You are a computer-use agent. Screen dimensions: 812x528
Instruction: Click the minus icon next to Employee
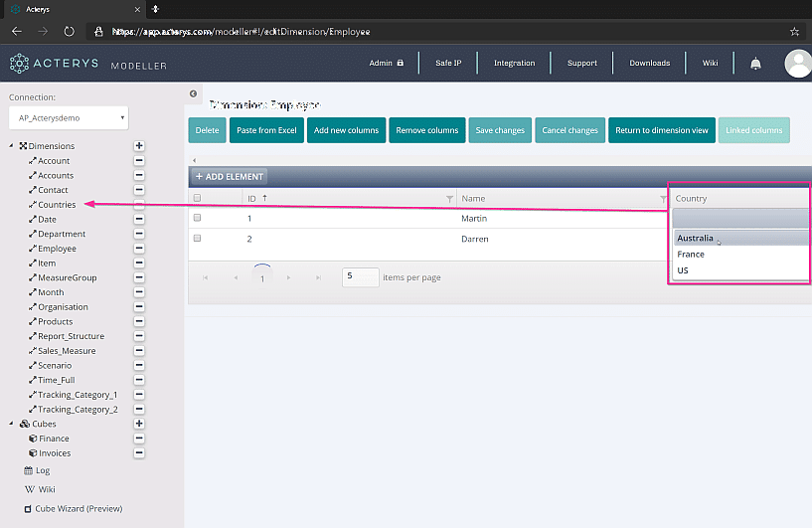point(139,249)
